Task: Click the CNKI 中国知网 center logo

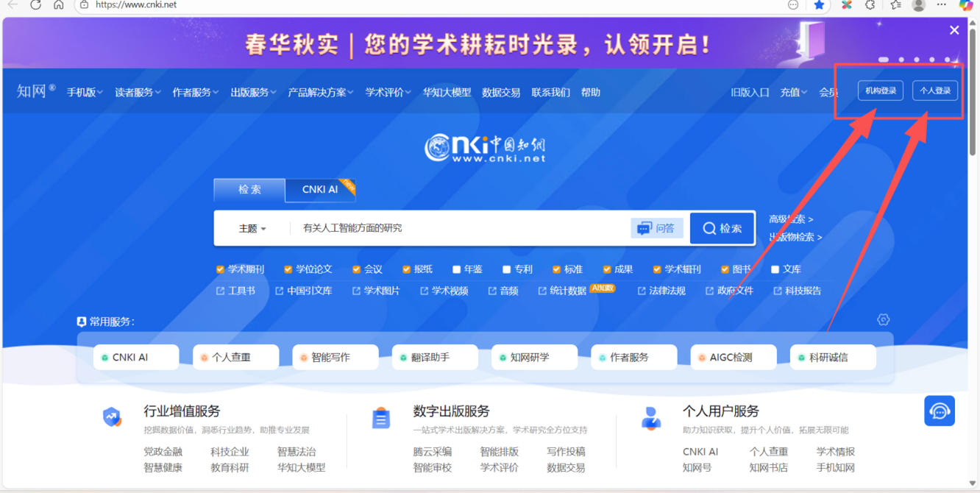Action: [486, 147]
